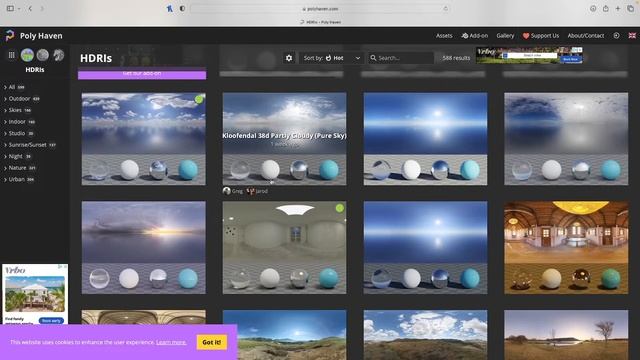The width and height of the screenshot is (640, 360).
Task: Show the tab overview icon
Action: (x=631, y=8)
